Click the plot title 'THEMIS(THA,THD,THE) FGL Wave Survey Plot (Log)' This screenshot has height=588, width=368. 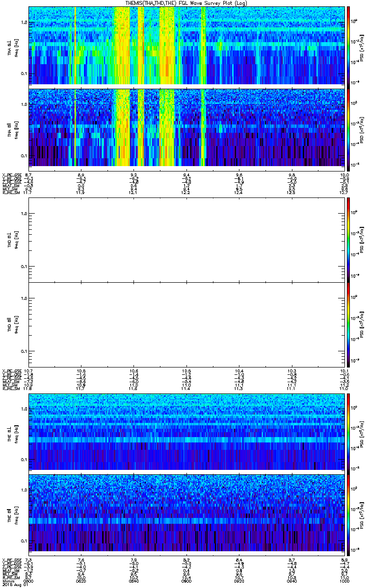click(x=186, y=3)
